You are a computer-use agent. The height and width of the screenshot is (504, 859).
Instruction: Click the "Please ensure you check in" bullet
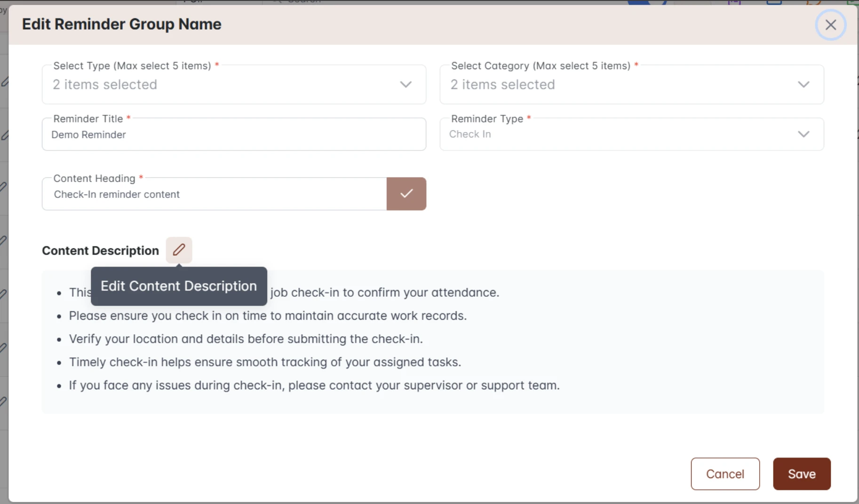[x=268, y=315]
